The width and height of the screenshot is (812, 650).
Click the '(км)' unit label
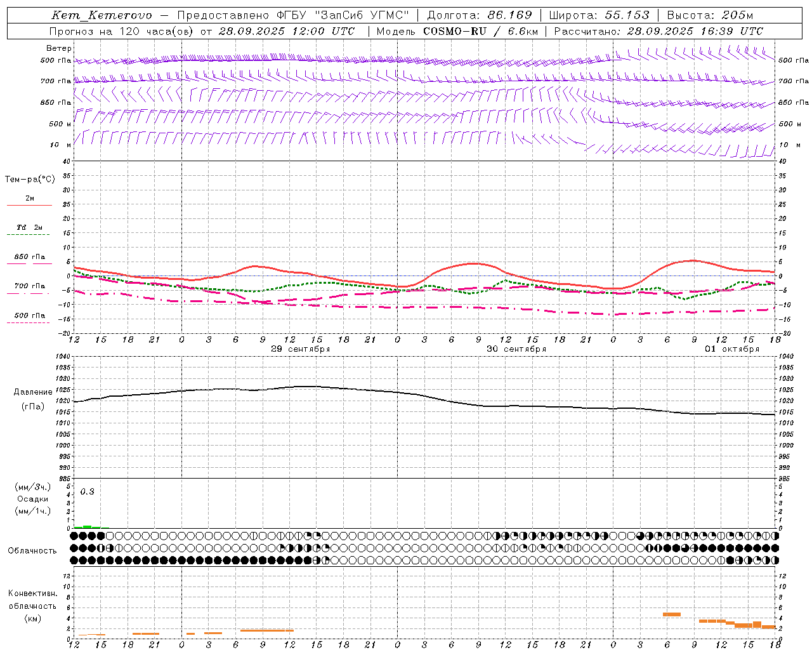pos(33,618)
